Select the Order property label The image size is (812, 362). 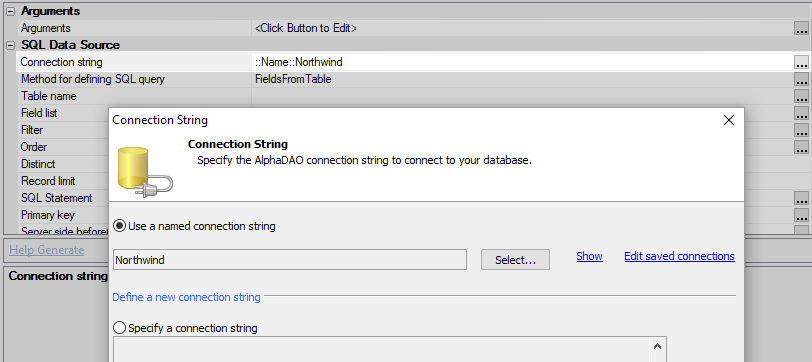[34, 147]
